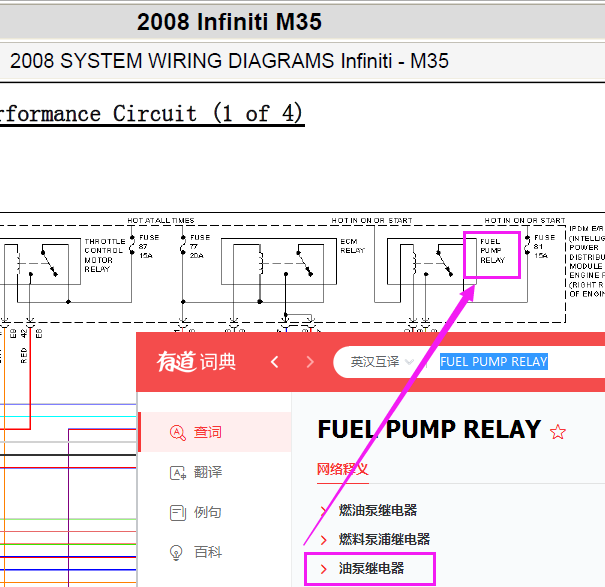605x587 pixels.
Task: Select the 查词 lookup tab
Action: pyautogui.click(x=215, y=432)
